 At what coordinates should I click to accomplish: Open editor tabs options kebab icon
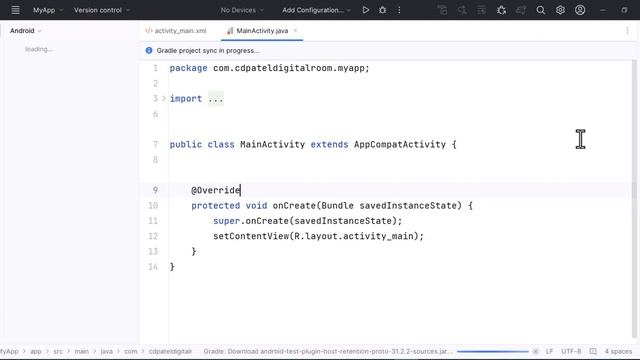[627, 31]
